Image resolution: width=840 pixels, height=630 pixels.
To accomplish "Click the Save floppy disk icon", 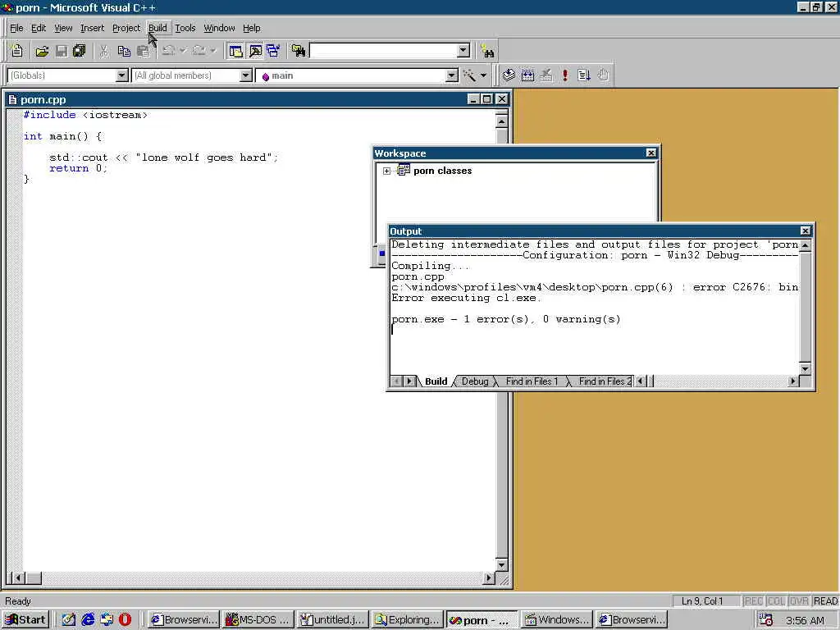I will [x=62, y=51].
